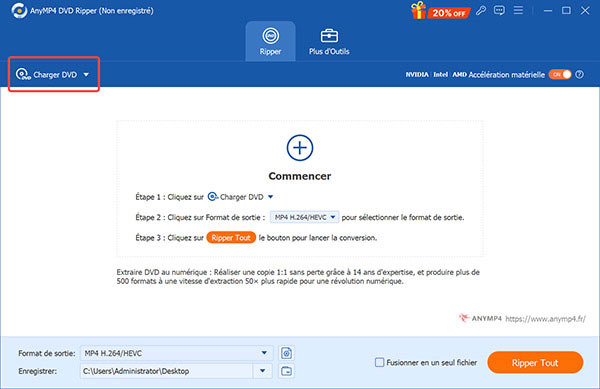
Task: Click the Commencer heading
Action: pos(300,176)
